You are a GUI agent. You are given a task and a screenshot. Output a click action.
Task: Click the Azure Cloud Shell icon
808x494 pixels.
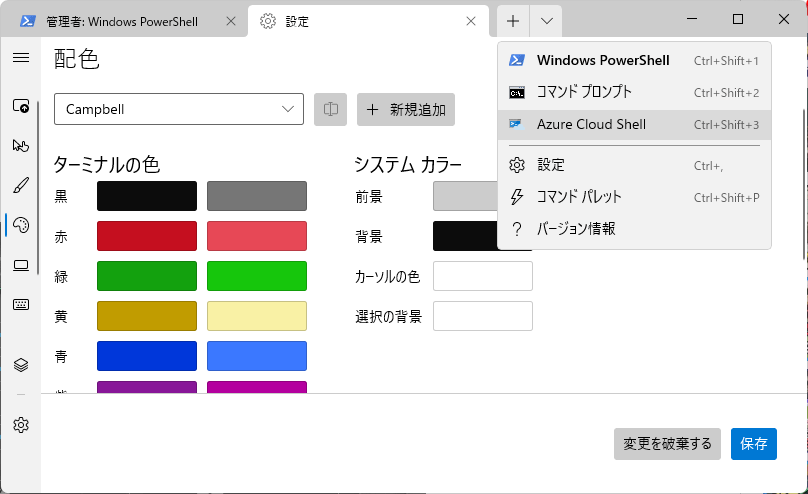pos(516,124)
